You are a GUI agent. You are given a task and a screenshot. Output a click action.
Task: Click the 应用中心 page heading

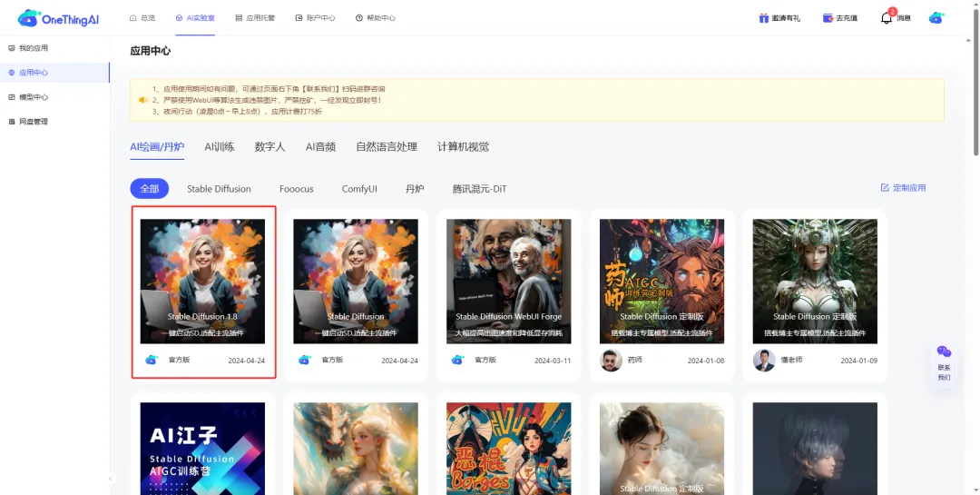pyautogui.click(x=150, y=51)
